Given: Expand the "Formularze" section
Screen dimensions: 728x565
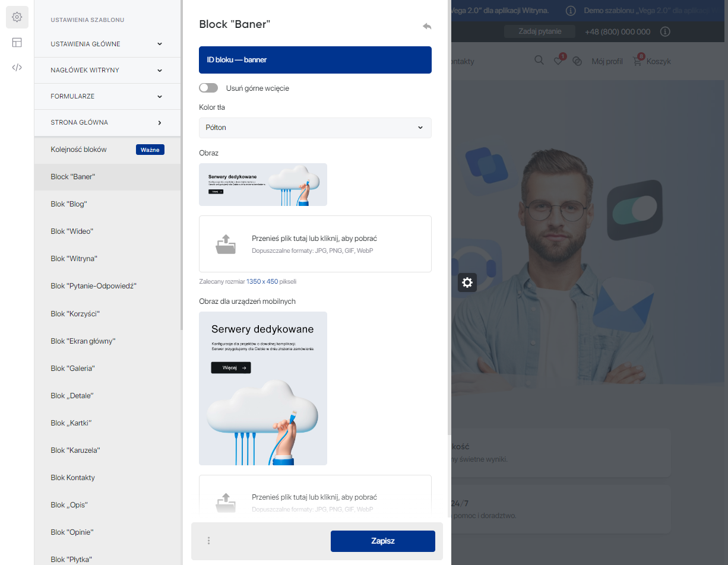Looking at the screenshot, I should (x=107, y=96).
